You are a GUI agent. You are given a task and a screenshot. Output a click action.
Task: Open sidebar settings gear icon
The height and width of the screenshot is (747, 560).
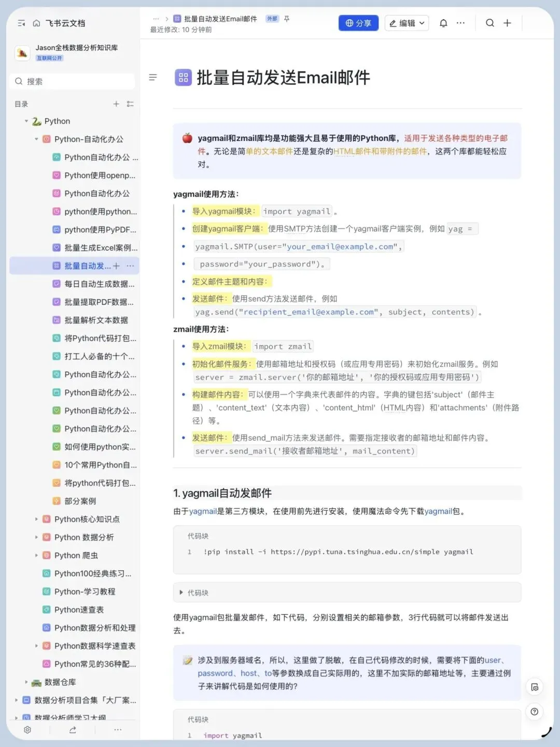[27, 730]
